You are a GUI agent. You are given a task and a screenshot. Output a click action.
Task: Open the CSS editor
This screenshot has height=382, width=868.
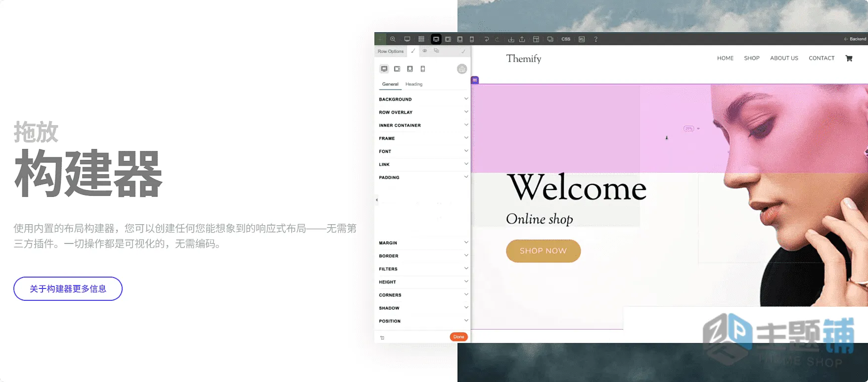[x=566, y=39]
